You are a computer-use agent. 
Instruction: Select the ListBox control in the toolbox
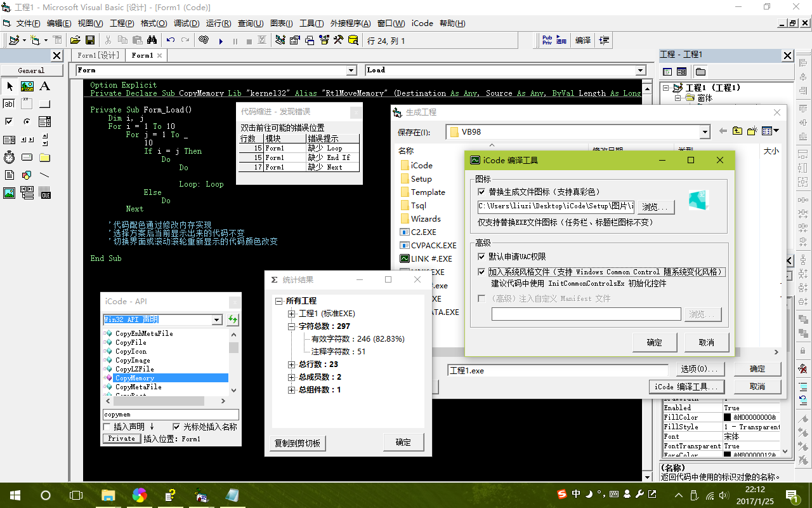coord(9,140)
